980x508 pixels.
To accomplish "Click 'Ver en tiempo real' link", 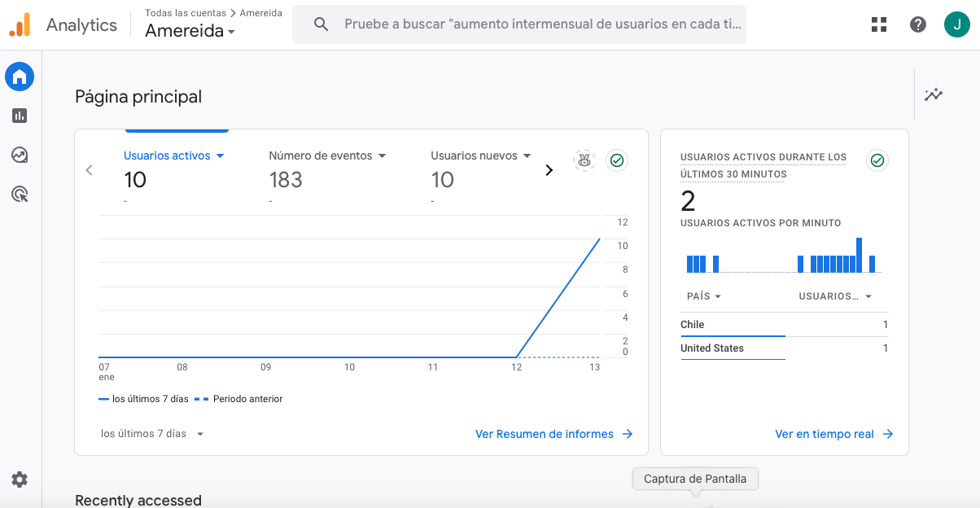I will 833,434.
